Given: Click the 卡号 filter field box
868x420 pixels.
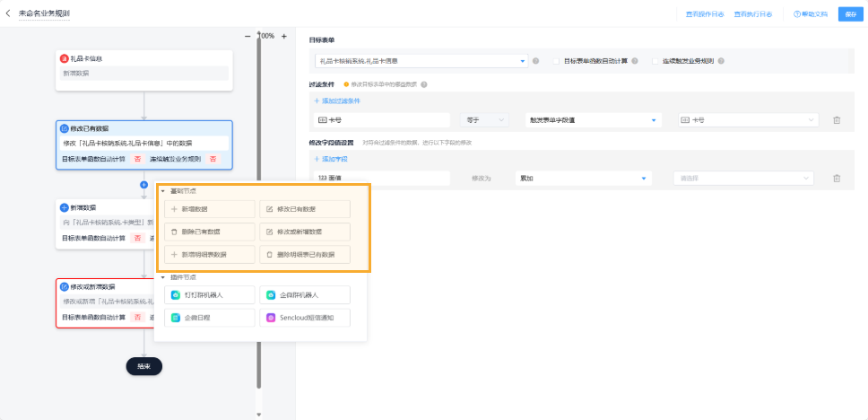Looking at the screenshot, I should (382, 120).
